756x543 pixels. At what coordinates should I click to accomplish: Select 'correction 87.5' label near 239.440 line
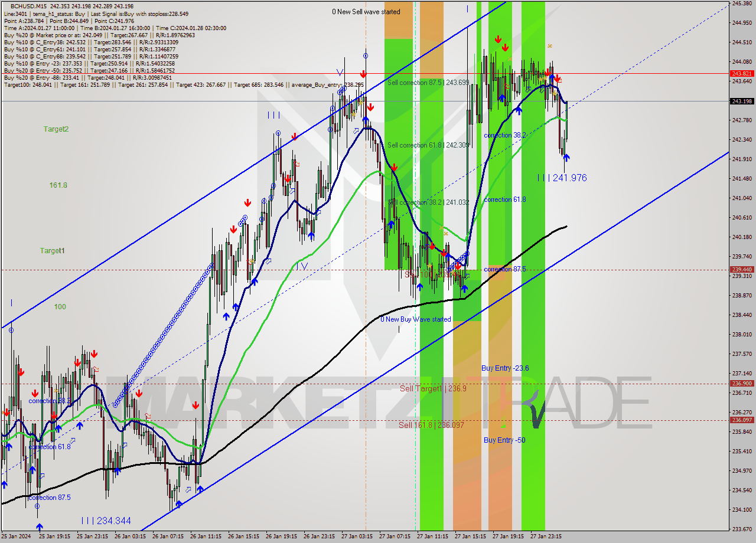[x=505, y=269]
